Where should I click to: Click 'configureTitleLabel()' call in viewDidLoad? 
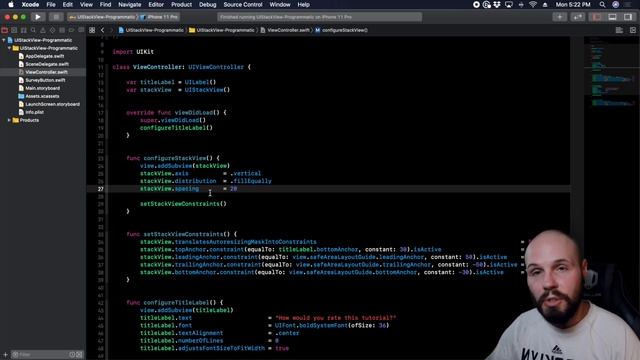tap(176, 128)
